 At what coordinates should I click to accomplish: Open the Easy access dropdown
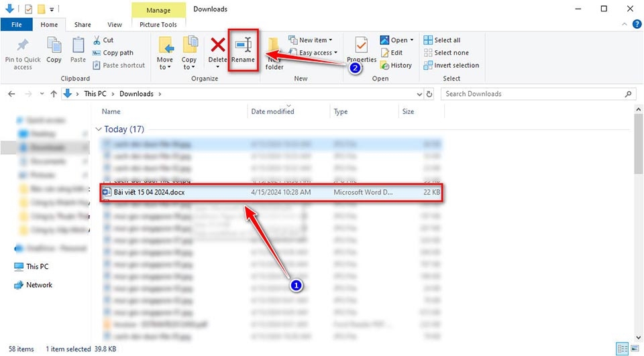pyautogui.click(x=313, y=52)
